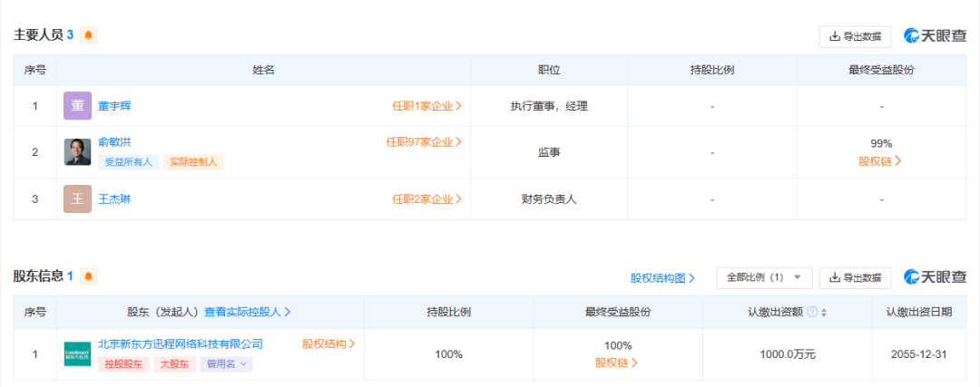Image resolution: width=980 pixels, height=387 pixels.
Task: Click 查看实际控股人 link
Action: click(248, 312)
